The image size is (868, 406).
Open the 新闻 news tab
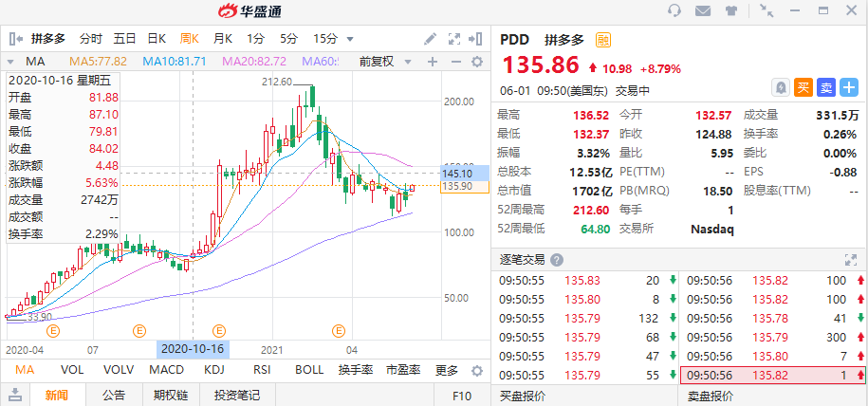tap(57, 395)
